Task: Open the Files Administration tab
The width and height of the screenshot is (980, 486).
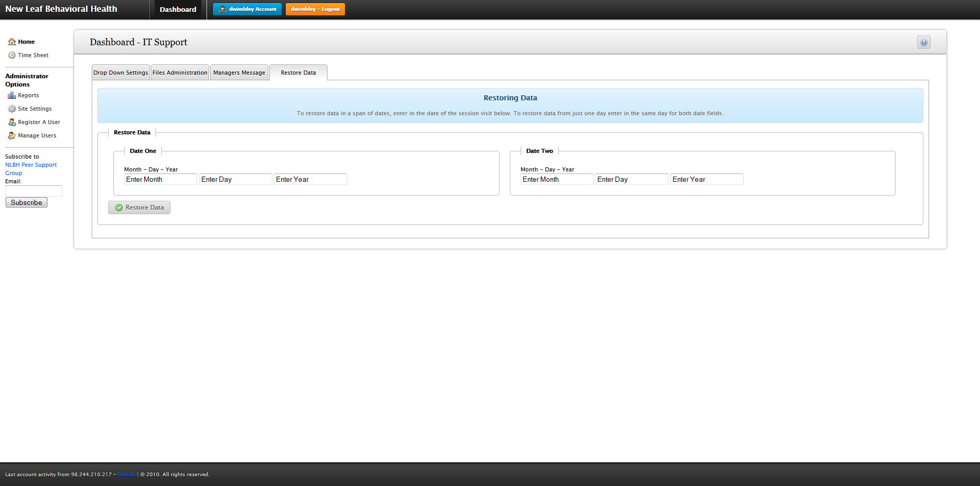Action: click(x=180, y=73)
